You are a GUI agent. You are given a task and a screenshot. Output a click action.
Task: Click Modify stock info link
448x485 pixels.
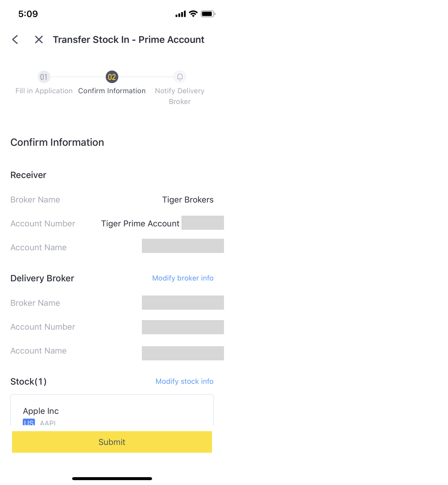click(184, 381)
